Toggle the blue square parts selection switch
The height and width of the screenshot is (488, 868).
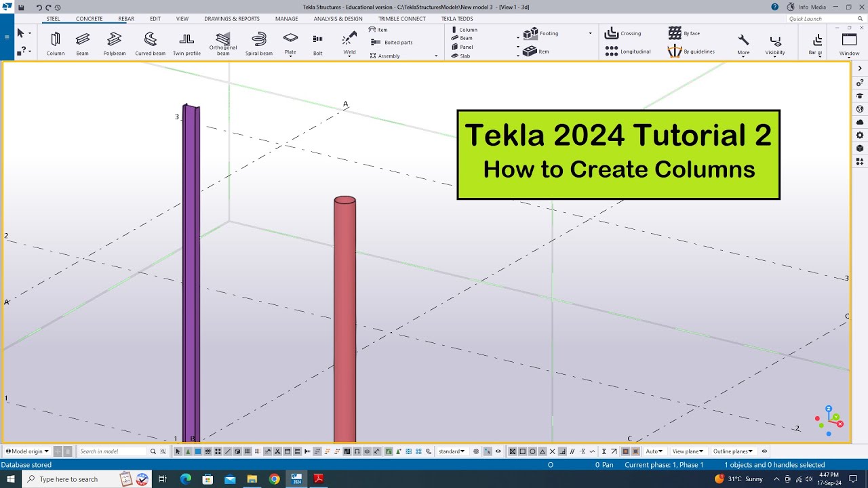pyautogui.click(x=198, y=451)
